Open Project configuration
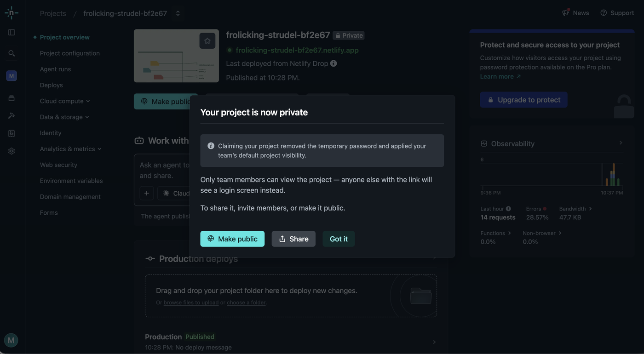The width and height of the screenshot is (644, 354). click(70, 53)
